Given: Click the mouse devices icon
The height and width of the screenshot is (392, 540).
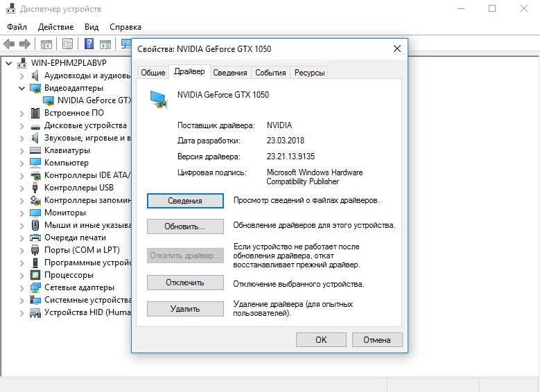Looking at the screenshot, I should [x=35, y=225].
